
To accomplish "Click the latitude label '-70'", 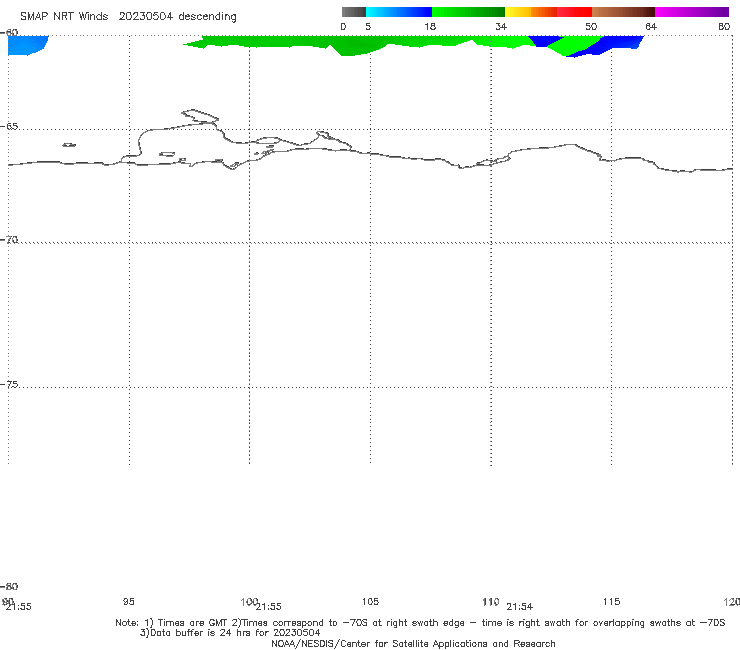I will (x=9, y=240).
